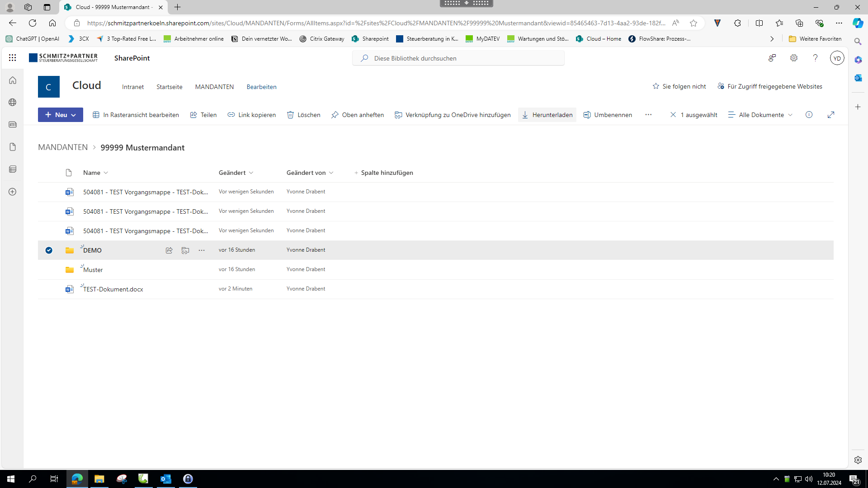Expand content with the full-screen arrow icon
This screenshot has width=868, height=488.
[x=830, y=115]
